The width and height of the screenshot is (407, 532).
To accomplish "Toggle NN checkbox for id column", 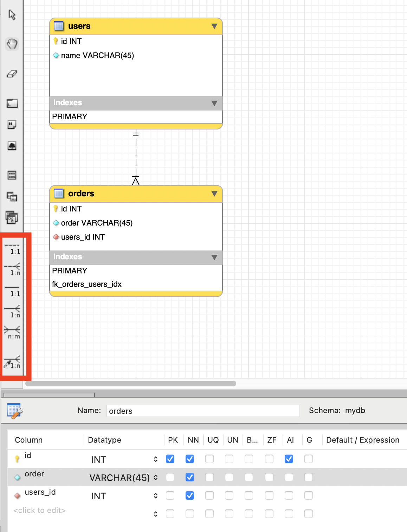I will [190, 459].
